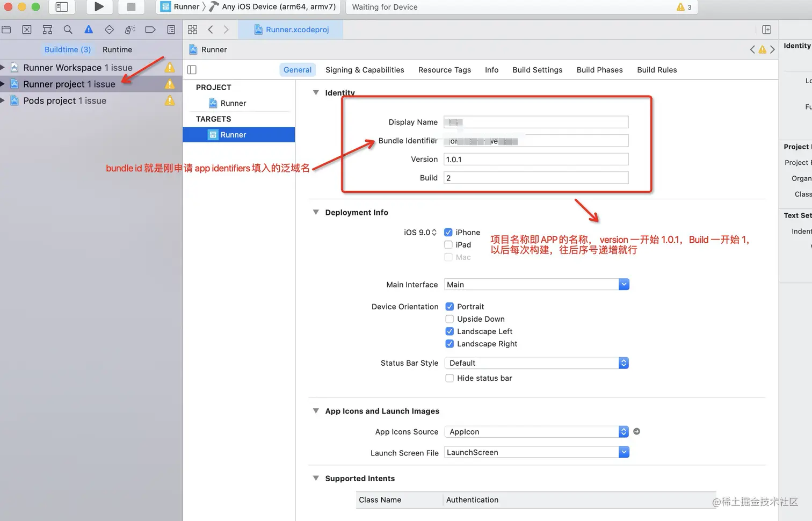Switch to the Build Settings tab
The height and width of the screenshot is (521, 812).
pos(537,70)
